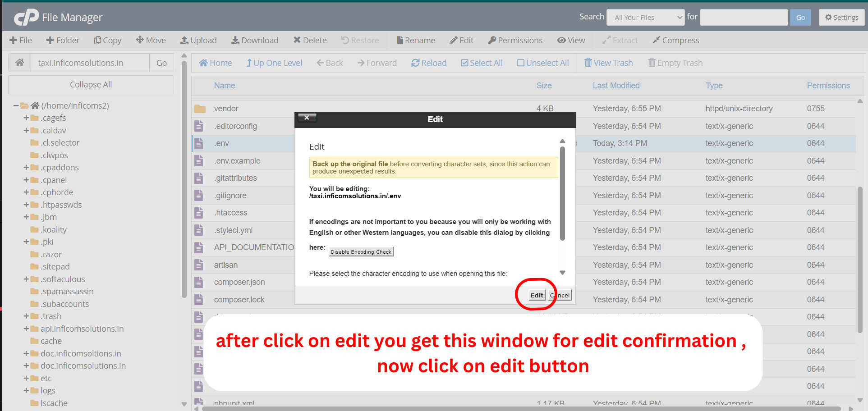Click the Download icon
Viewport: 868px width, 411px height.
(255, 40)
